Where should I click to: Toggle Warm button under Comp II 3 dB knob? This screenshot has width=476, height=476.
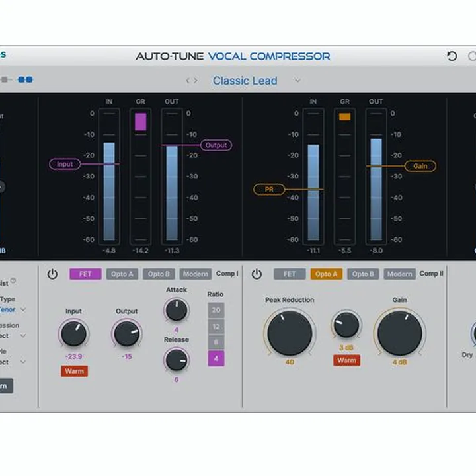click(x=346, y=360)
